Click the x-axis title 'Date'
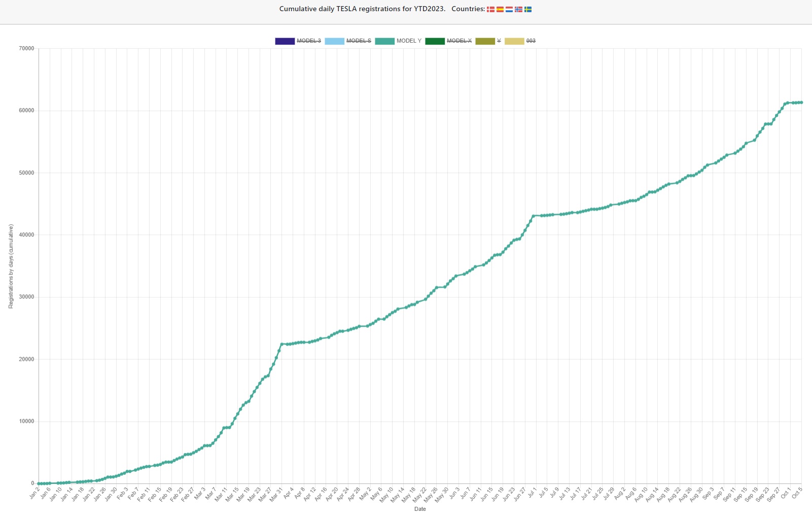Image resolution: width=812 pixels, height=519 pixels. (420, 509)
